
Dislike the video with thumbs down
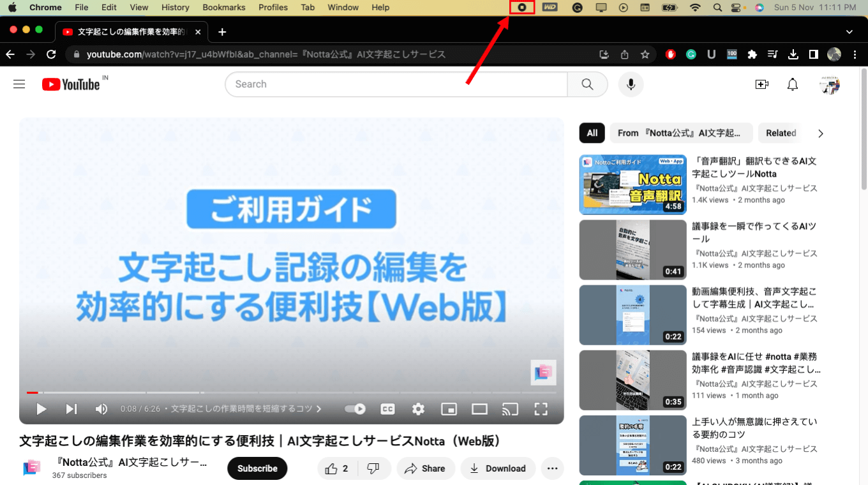pyautogui.click(x=374, y=468)
